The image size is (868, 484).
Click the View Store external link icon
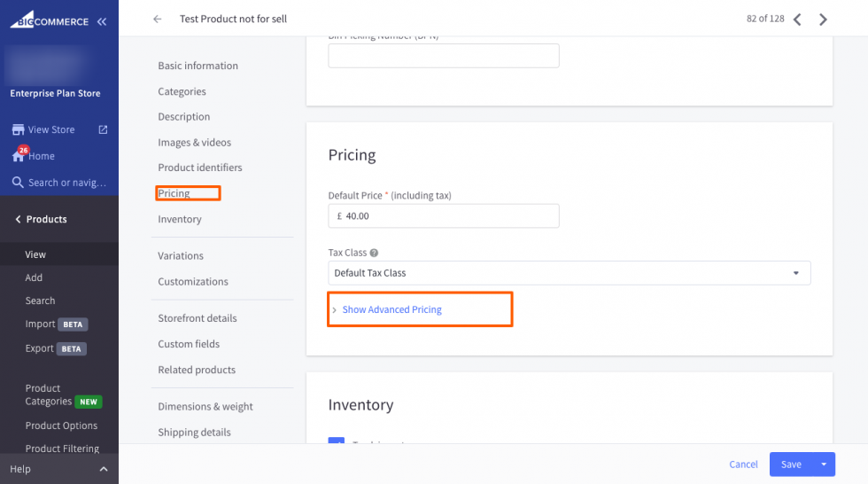click(103, 129)
